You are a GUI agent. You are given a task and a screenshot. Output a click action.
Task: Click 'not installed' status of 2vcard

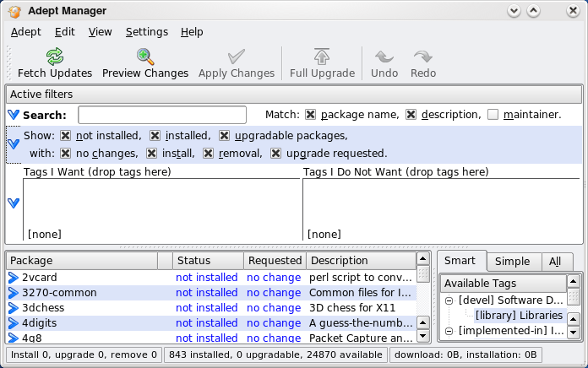tap(207, 278)
